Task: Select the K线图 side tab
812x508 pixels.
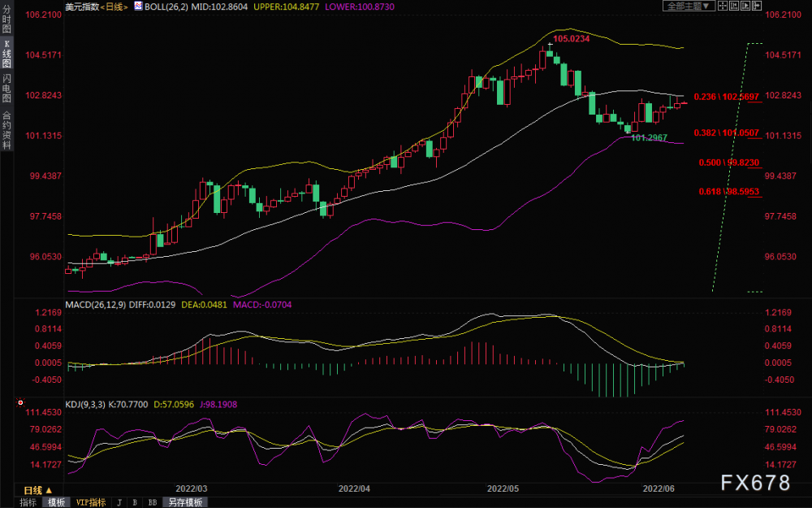Action: pos(6,54)
